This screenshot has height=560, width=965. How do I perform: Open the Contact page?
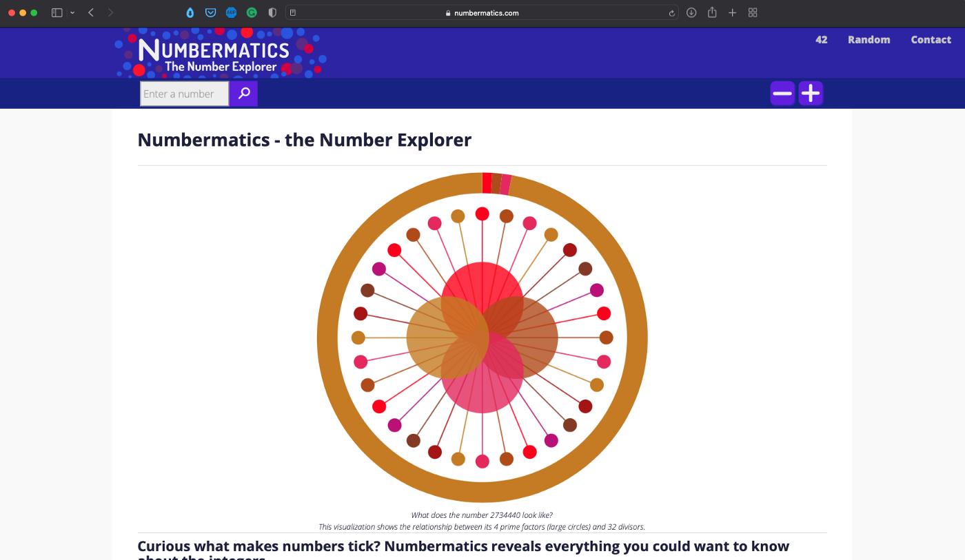tap(931, 39)
